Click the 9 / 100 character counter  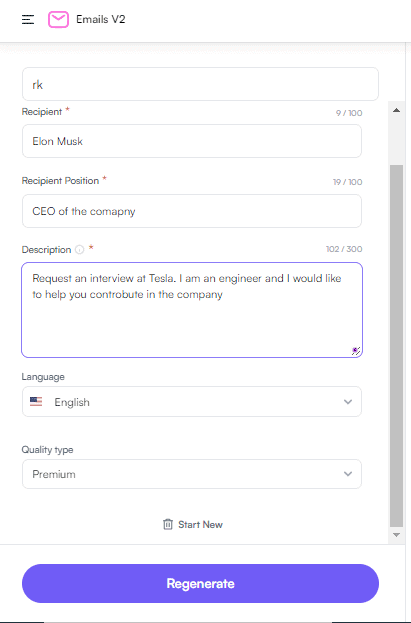pyautogui.click(x=349, y=113)
